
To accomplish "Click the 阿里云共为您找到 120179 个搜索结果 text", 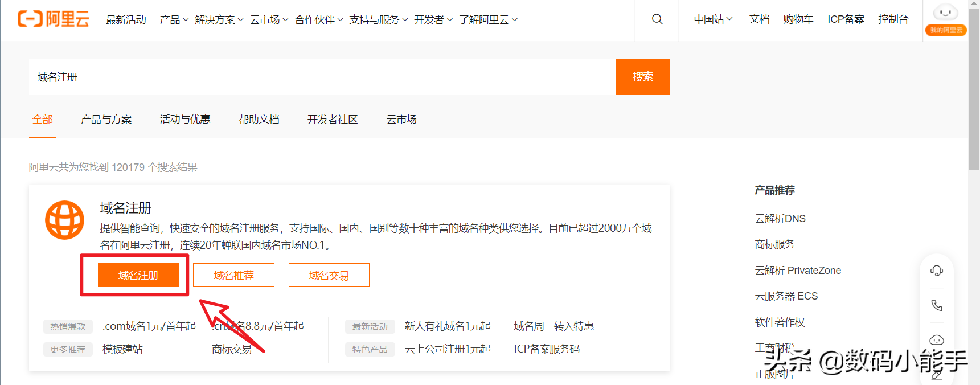I will 113,167.
